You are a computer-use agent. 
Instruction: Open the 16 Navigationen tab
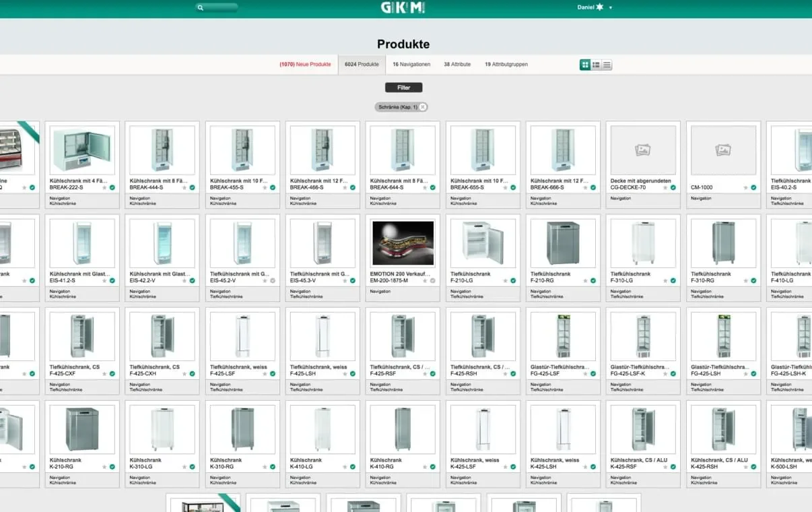[411, 65]
